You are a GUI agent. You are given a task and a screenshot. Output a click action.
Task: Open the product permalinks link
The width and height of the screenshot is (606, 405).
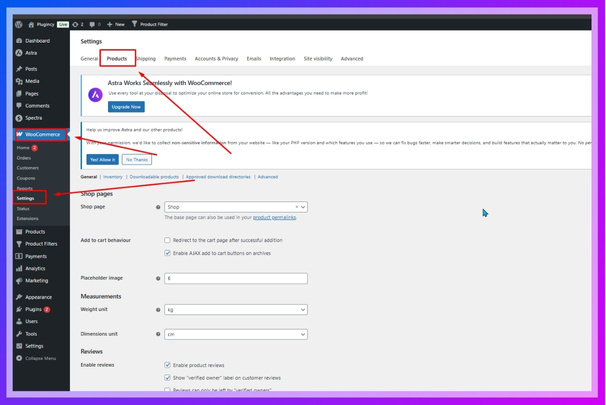point(274,218)
